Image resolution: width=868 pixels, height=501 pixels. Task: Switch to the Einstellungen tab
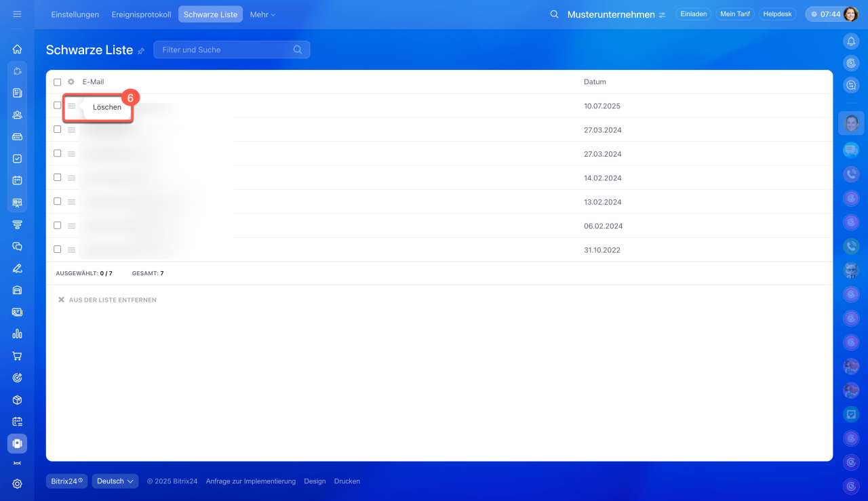[75, 14]
